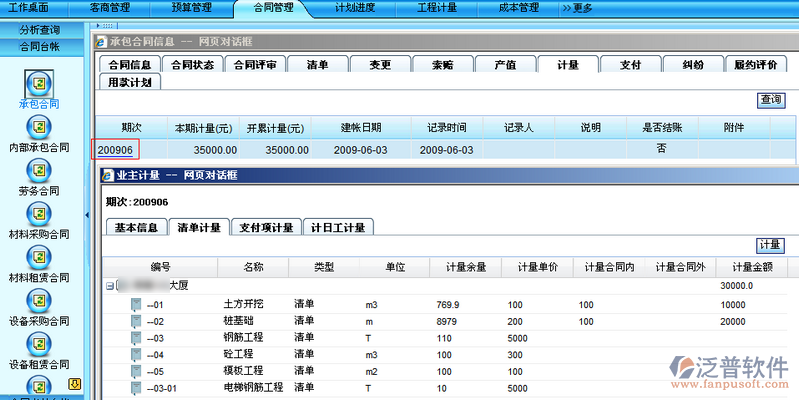
Task: Switch to the 合同状态 tab
Action: [192, 64]
